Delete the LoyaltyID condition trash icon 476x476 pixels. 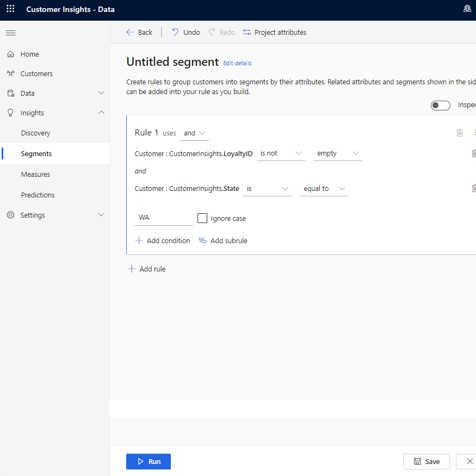click(474, 153)
